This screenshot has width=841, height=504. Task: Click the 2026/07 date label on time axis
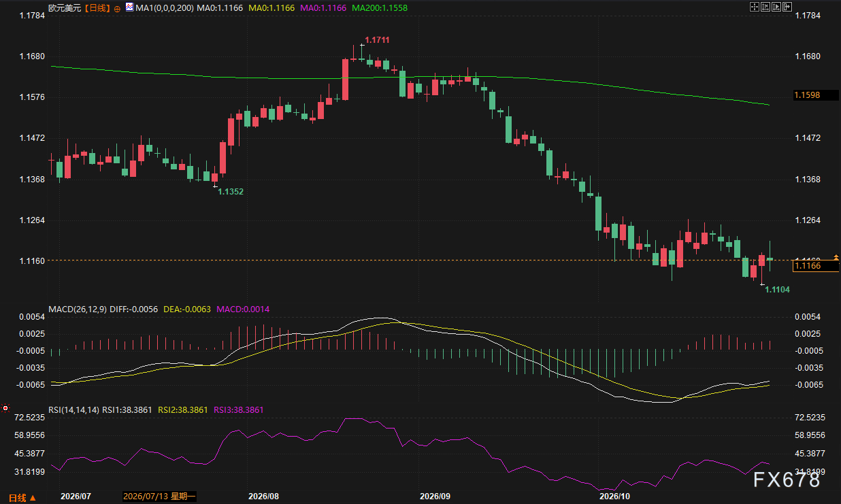(x=76, y=497)
